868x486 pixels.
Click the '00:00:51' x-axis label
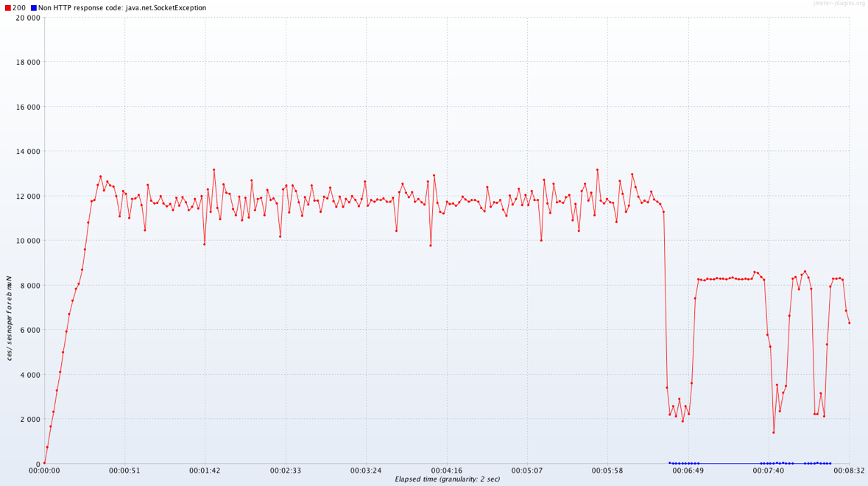click(x=124, y=471)
